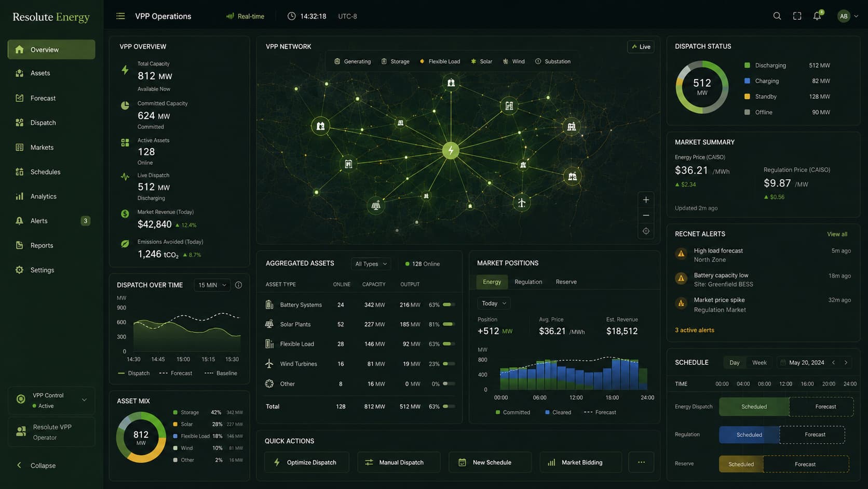
Task: Zoom out on the VPP network map
Action: [x=646, y=215]
